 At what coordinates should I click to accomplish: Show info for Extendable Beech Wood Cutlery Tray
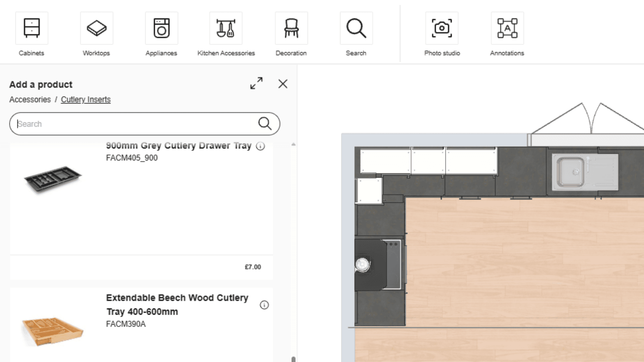[x=264, y=305]
